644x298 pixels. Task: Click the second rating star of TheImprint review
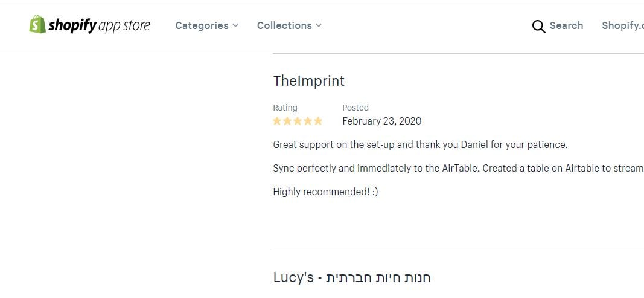287,121
